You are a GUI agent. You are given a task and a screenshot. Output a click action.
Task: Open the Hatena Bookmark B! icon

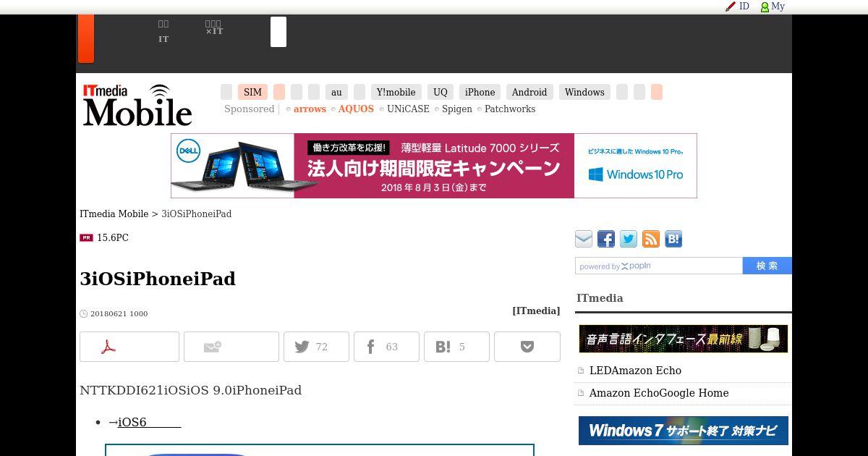(673, 239)
